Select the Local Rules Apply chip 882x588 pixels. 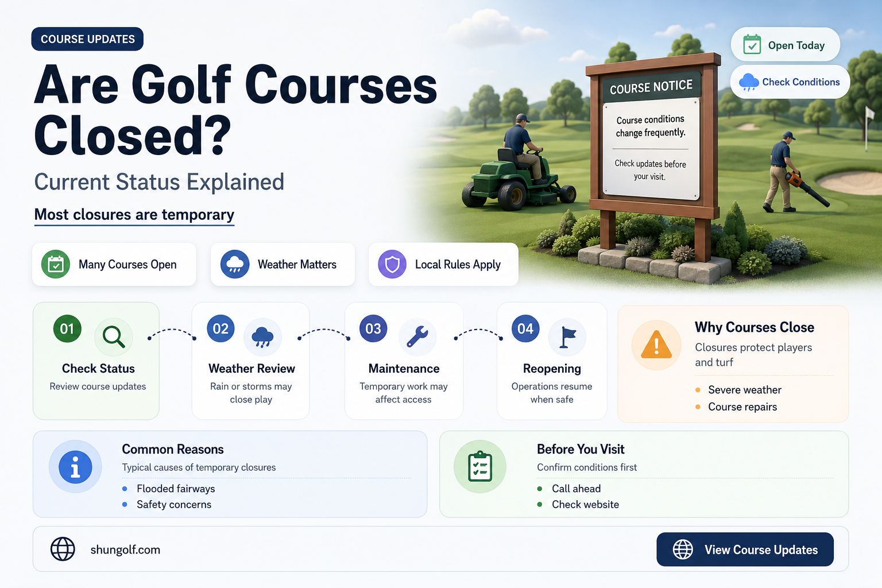pos(443,264)
